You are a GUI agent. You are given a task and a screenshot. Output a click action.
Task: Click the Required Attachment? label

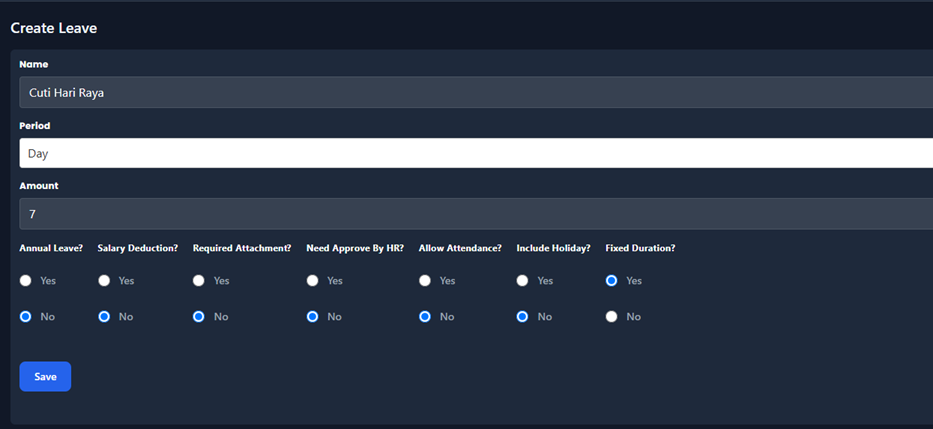click(x=242, y=248)
